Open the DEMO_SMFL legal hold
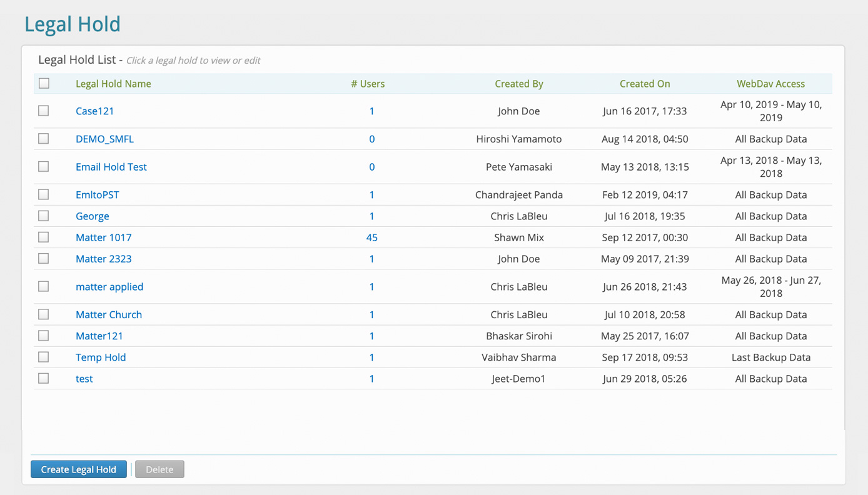Screen dimensions: 868x495 click(104, 139)
